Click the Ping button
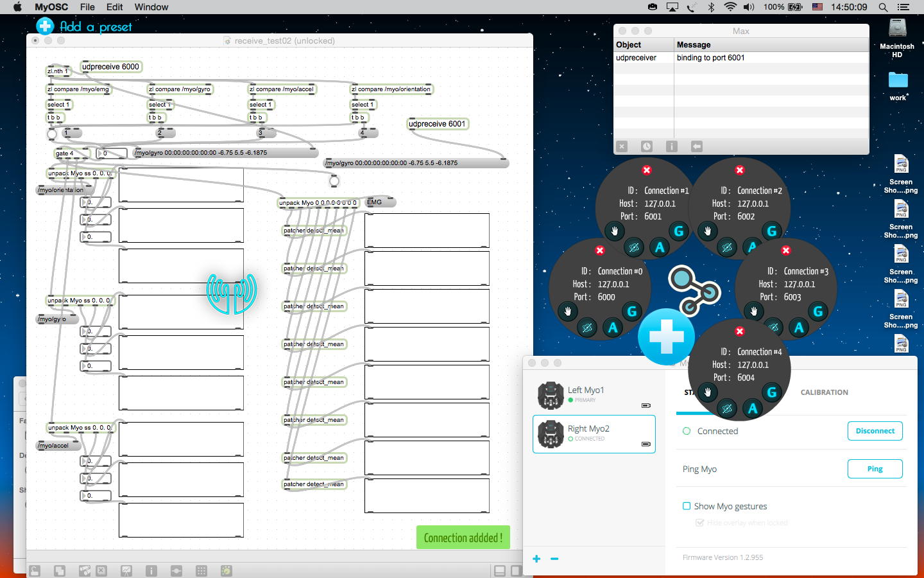 [x=875, y=469]
